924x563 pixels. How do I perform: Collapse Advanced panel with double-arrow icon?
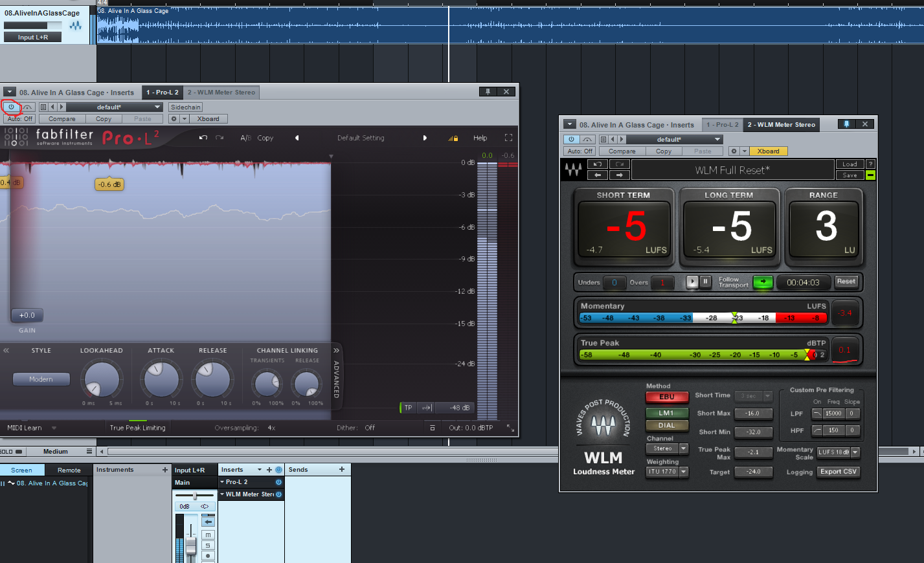pyautogui.click(x=336, y=350)
